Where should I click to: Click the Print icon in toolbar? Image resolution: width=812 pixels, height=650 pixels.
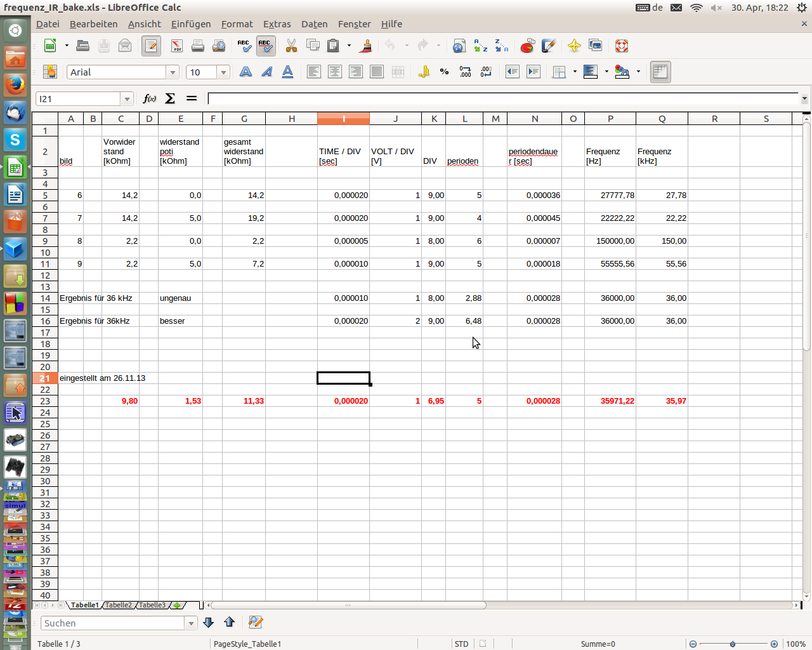[x=198, y=46]
